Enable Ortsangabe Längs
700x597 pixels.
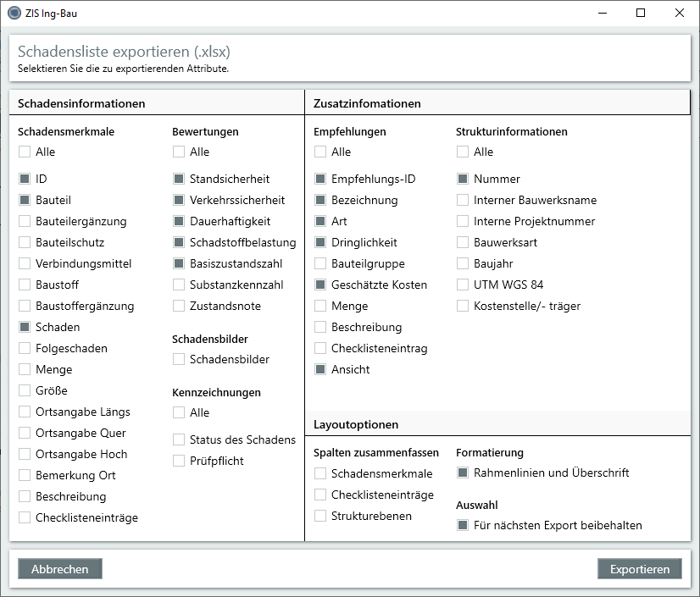point(25,412)
